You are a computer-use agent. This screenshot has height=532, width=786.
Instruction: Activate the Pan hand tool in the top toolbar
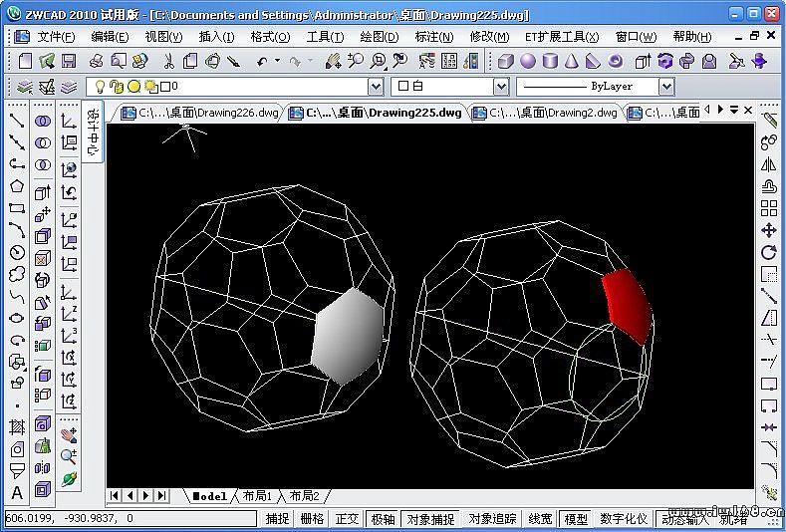(x=333, y=61)
